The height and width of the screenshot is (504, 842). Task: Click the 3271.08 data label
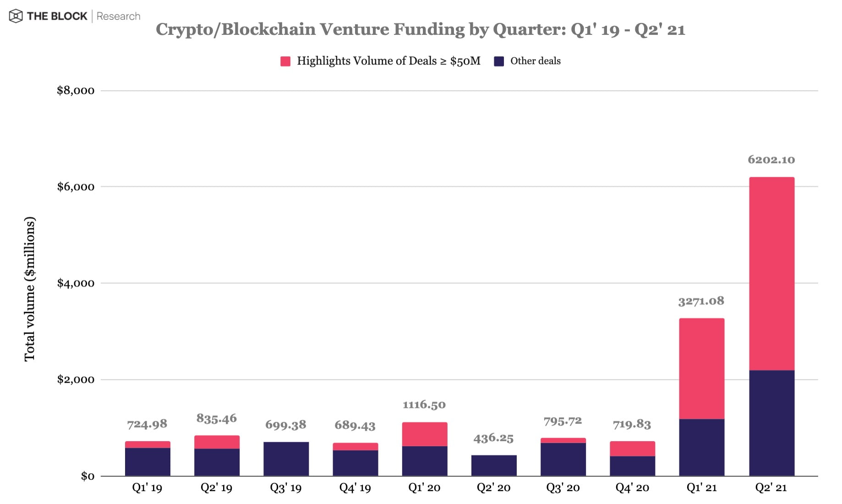point(701,301)
